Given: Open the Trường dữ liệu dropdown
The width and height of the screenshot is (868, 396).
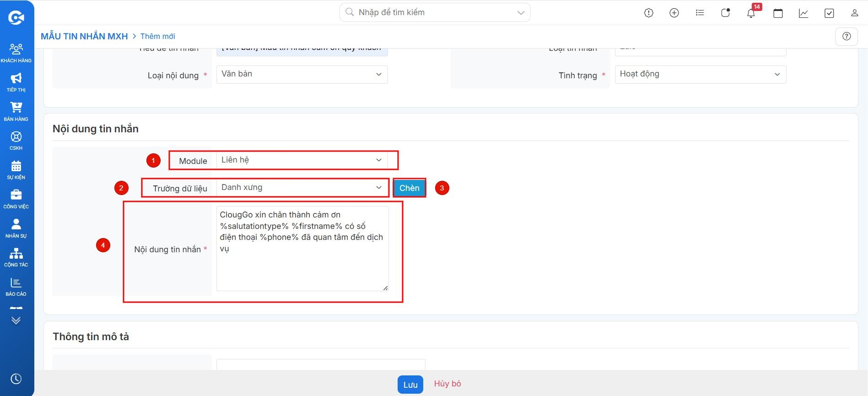Looking at the screenshot, I should pos(302,188).
